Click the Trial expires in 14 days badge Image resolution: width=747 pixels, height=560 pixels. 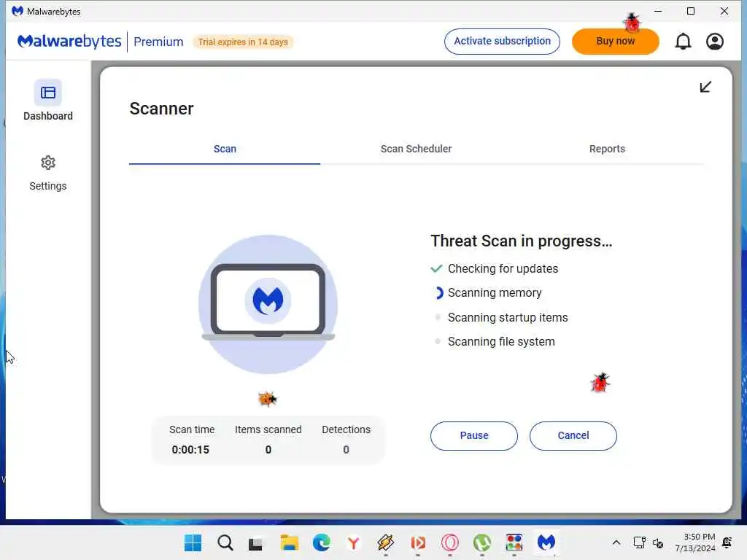click(x=243, y=42)
